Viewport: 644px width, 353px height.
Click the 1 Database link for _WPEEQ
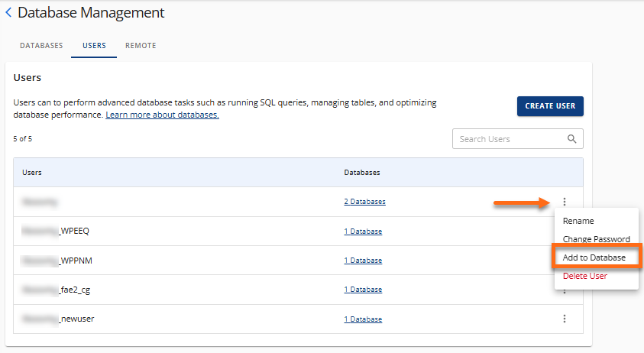(x=363, y=232)
